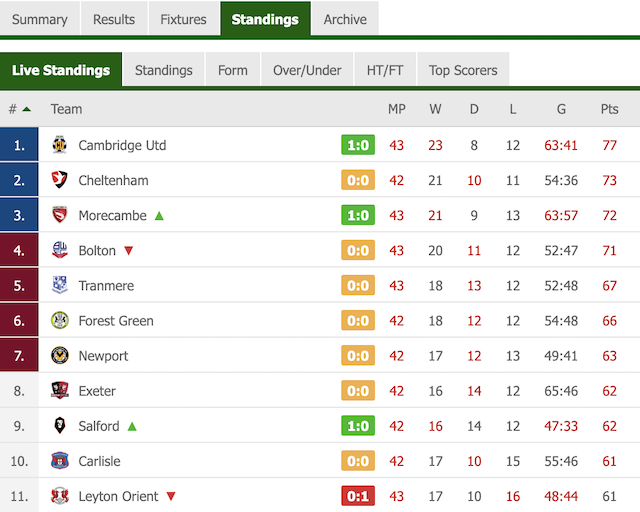Sort standings by Pts column header

[609, 109]
